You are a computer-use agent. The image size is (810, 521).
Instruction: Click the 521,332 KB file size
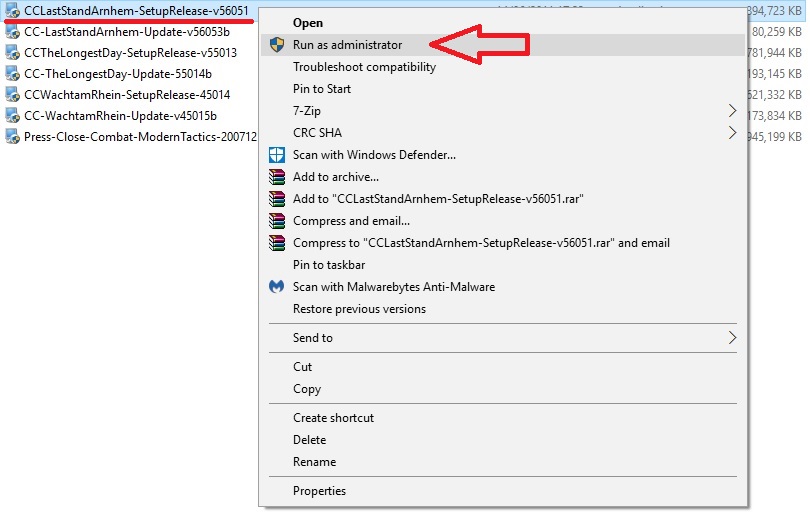click(x=774, y=94)
